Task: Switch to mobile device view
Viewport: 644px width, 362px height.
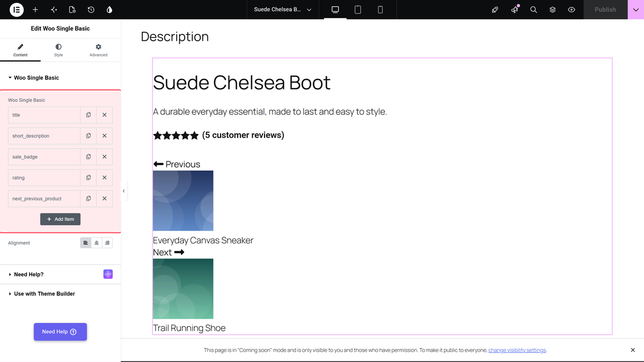Action: [x=380, y=10]
